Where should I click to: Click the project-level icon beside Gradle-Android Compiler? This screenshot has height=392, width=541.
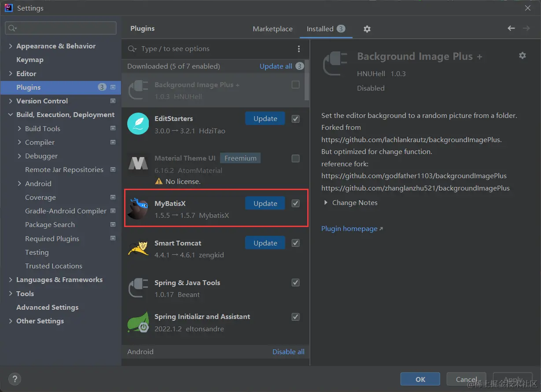[113, 211]
